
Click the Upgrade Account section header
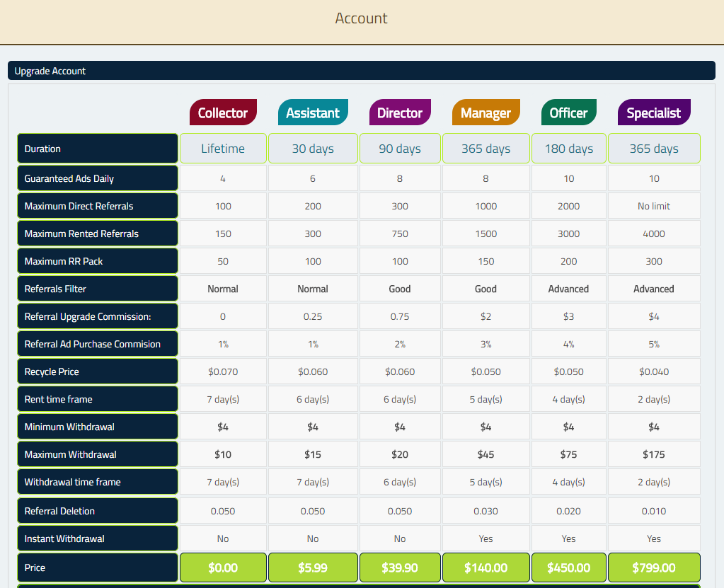pyautogui.click(x=361, y=71)
